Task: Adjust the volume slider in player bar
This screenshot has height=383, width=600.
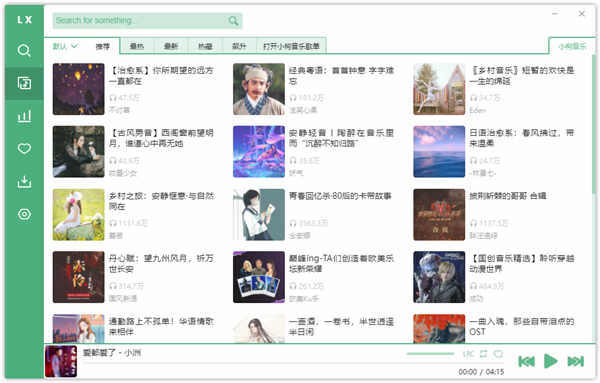Action: pos(430,354)
